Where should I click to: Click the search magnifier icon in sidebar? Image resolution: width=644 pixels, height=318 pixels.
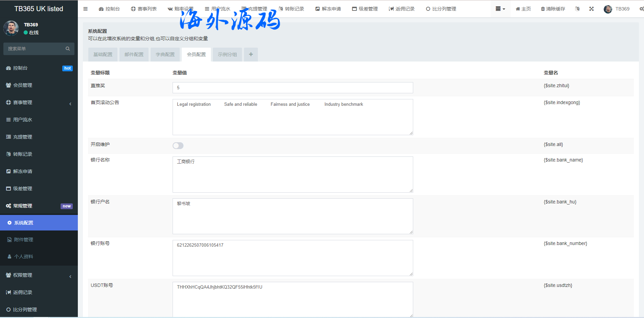coord(68,49)
